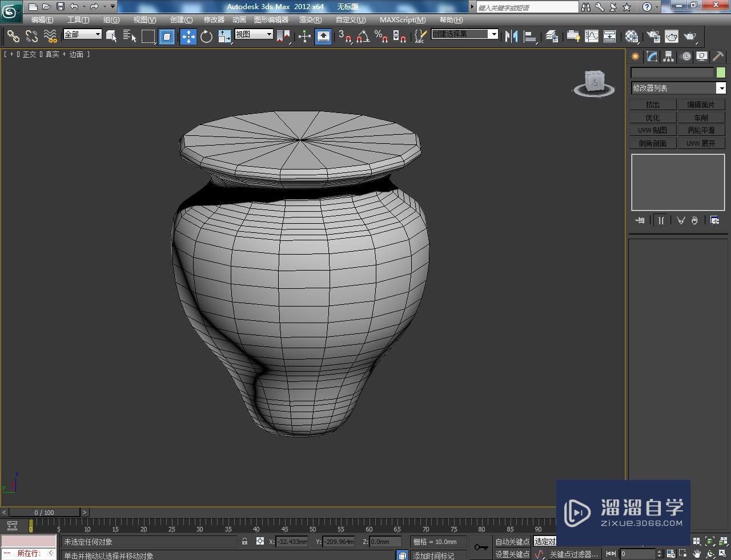The width and height of the screenshot is (731, 560).
Task: Open Schematic View
Action: (x=610, y=37)
